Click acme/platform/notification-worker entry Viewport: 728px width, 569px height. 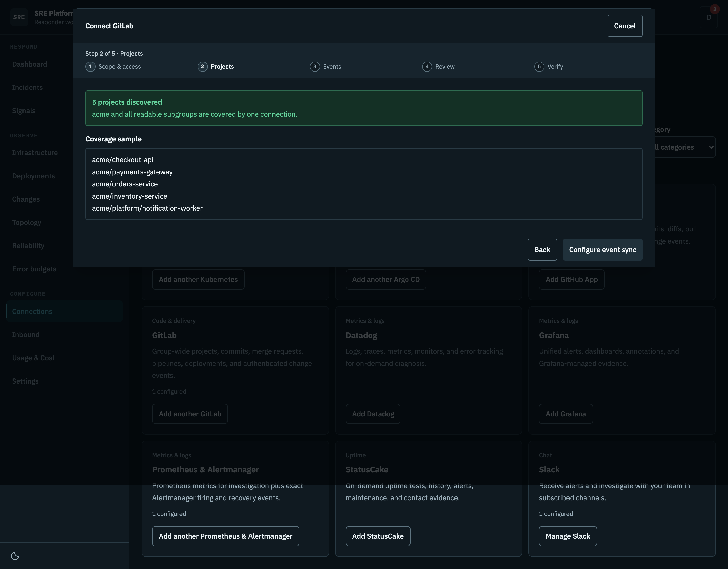147,208
